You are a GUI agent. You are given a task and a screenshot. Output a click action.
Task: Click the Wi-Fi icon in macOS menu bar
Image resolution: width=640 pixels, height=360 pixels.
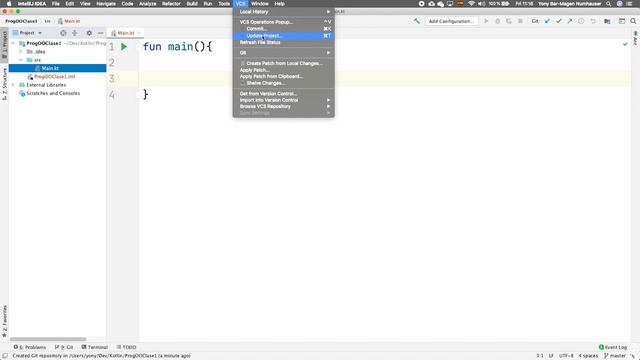point(471,4)
